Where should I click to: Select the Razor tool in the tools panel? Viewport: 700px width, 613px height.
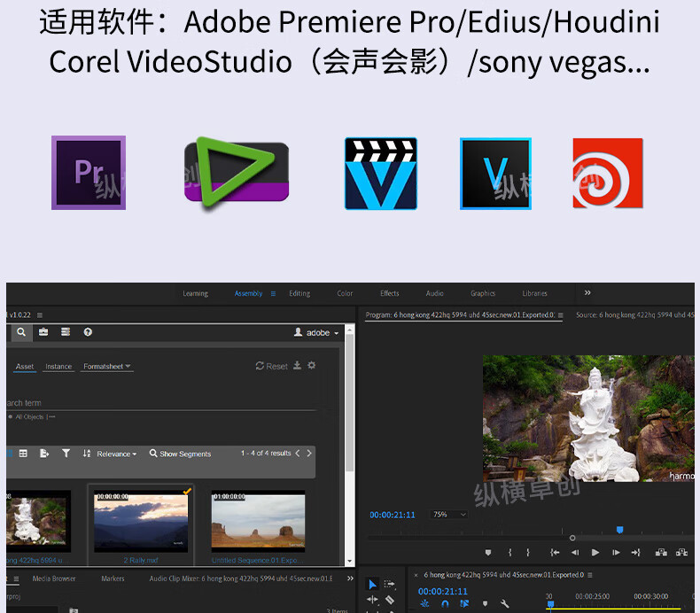[390, 600]
